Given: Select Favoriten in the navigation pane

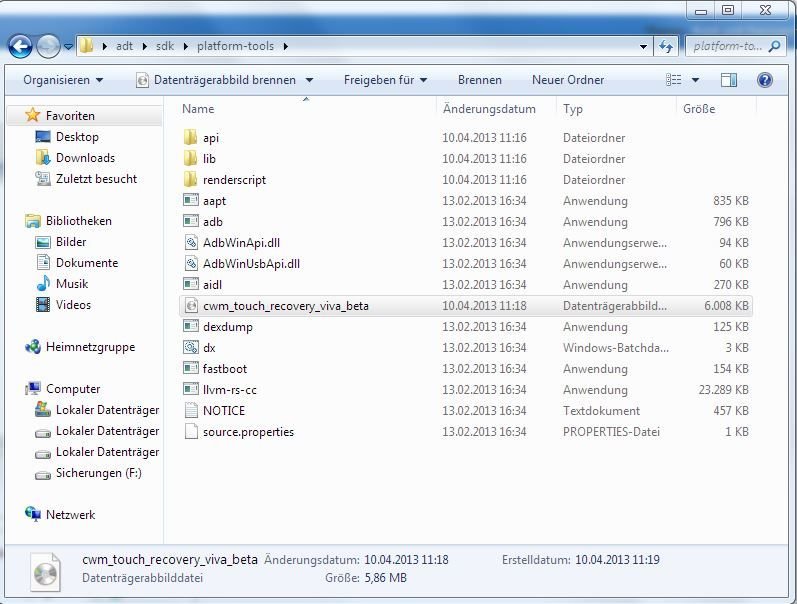Looking at the screenshot, I should [70, 116].
